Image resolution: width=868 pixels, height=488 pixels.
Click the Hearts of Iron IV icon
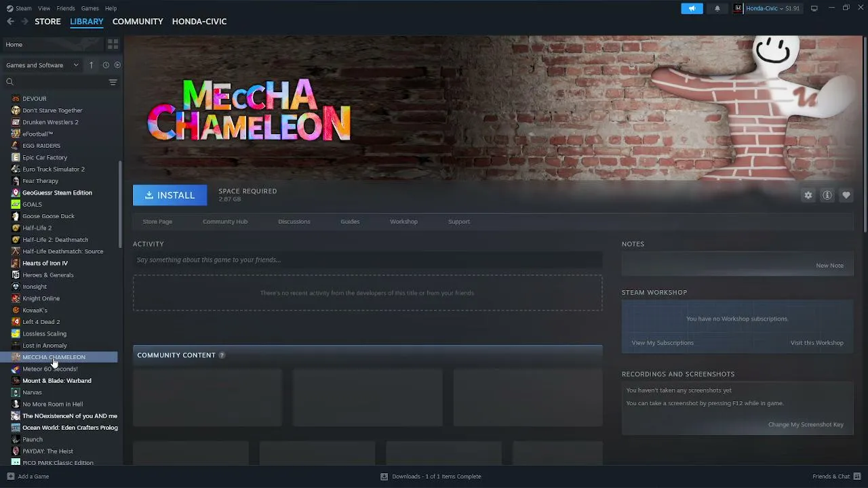16,263
